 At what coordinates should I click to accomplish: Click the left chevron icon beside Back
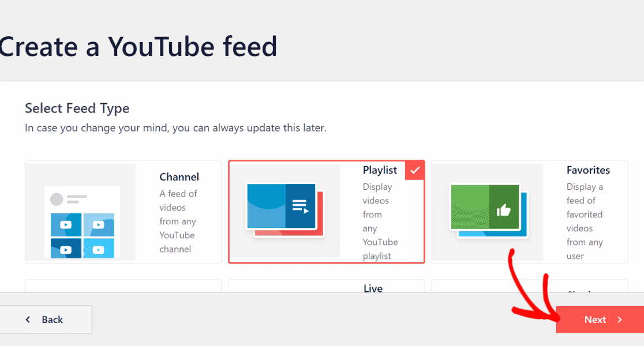tap(28, 319)
